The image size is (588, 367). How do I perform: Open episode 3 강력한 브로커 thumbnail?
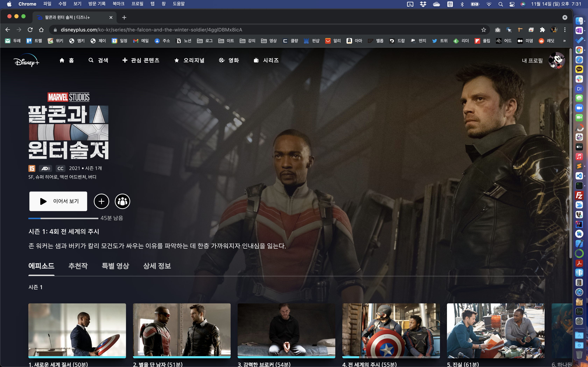(x=286, y=330)
